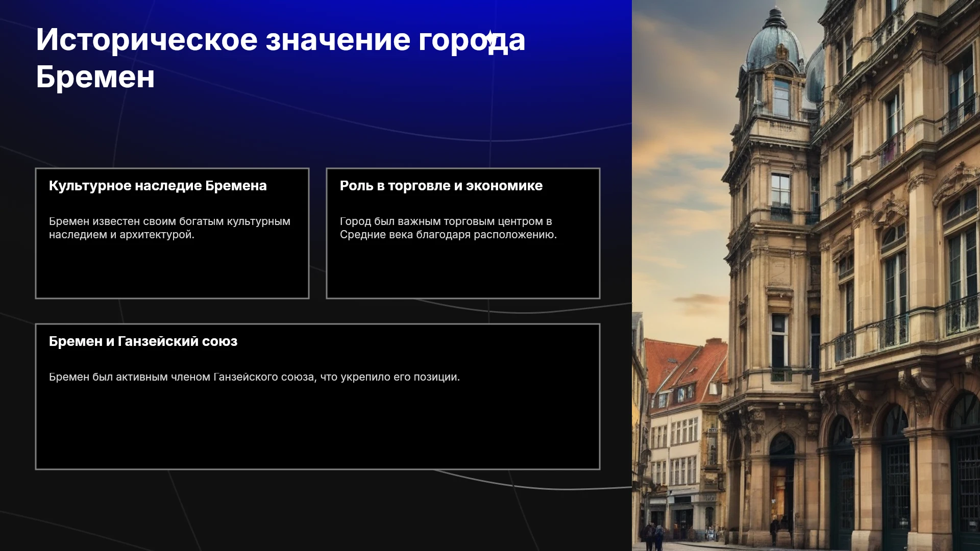
Task: Click the text about Bremen's cultural heritage and architecture
Action: (x=169, y=228)
